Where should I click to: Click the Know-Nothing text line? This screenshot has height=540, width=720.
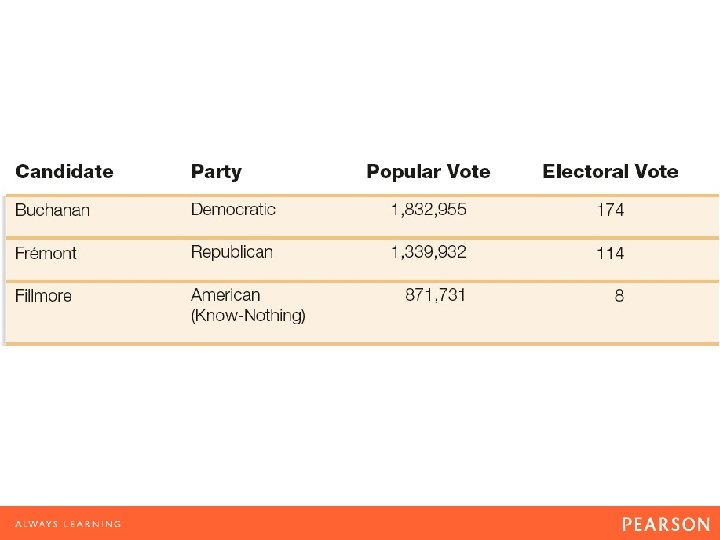(248, 316)
